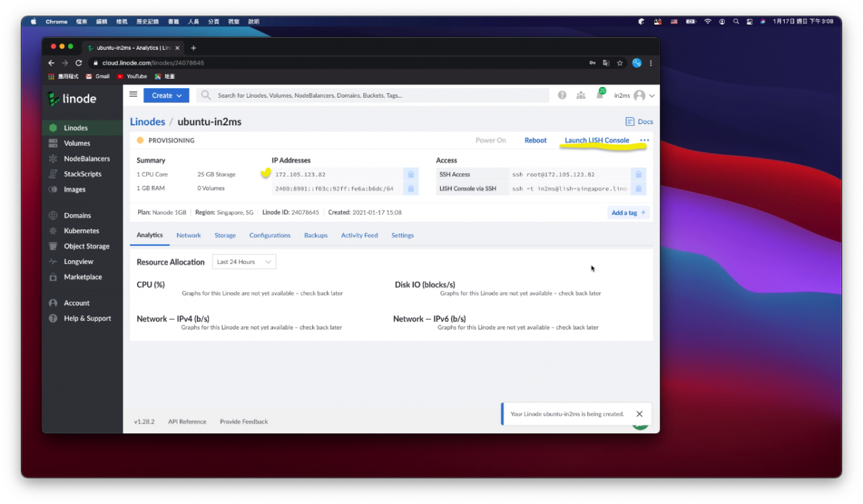Click Reboot button

(535, 140)
